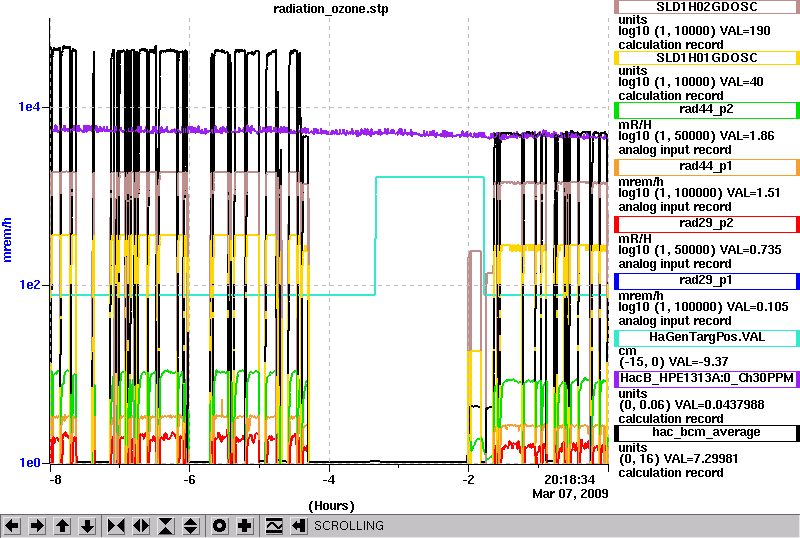The image size is (800, 538).
Task: Pan the graph left with left arrow
Action: (12, 526)
